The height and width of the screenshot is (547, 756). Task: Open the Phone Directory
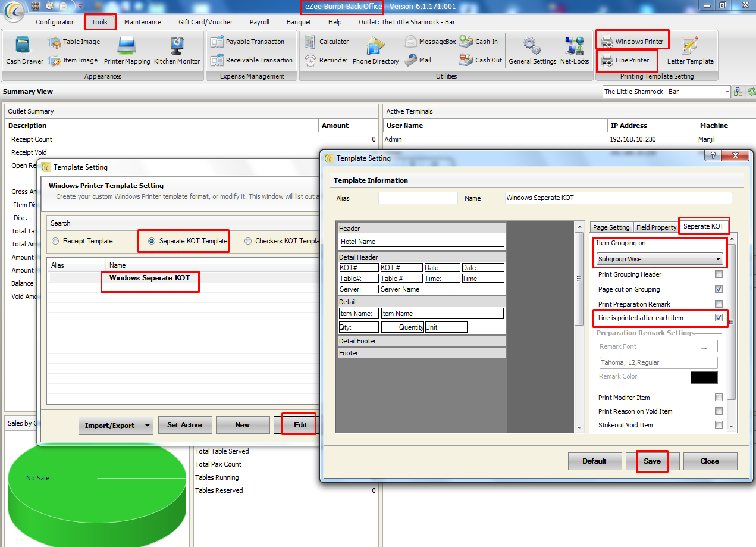pyautogui.click(x=376, y=51)
